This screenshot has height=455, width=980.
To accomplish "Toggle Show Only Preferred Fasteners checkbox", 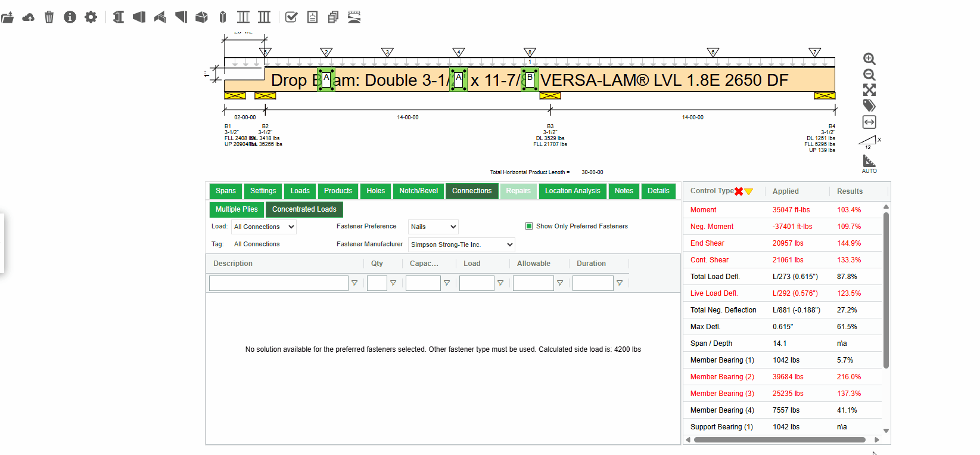I will click(528, 226).
